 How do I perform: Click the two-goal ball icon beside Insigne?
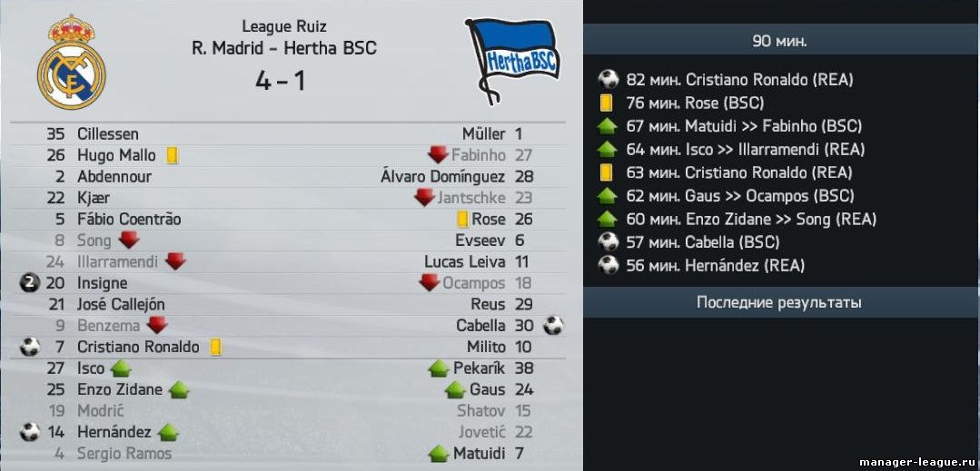point(29,283)
